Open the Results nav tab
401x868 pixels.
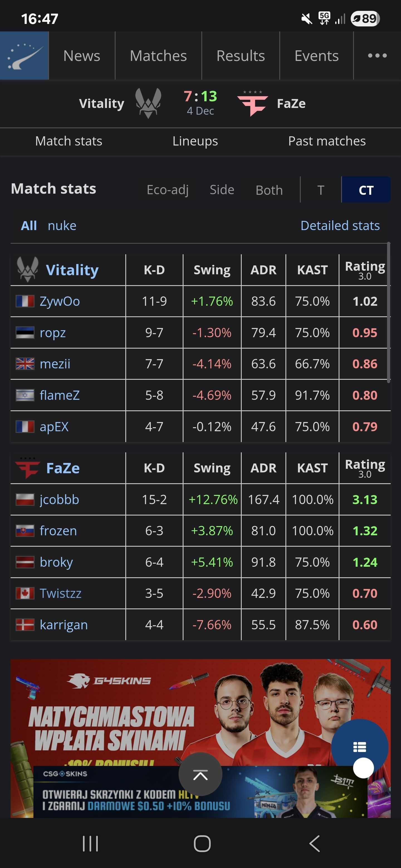pyautogui.click(x=241, y=56)
